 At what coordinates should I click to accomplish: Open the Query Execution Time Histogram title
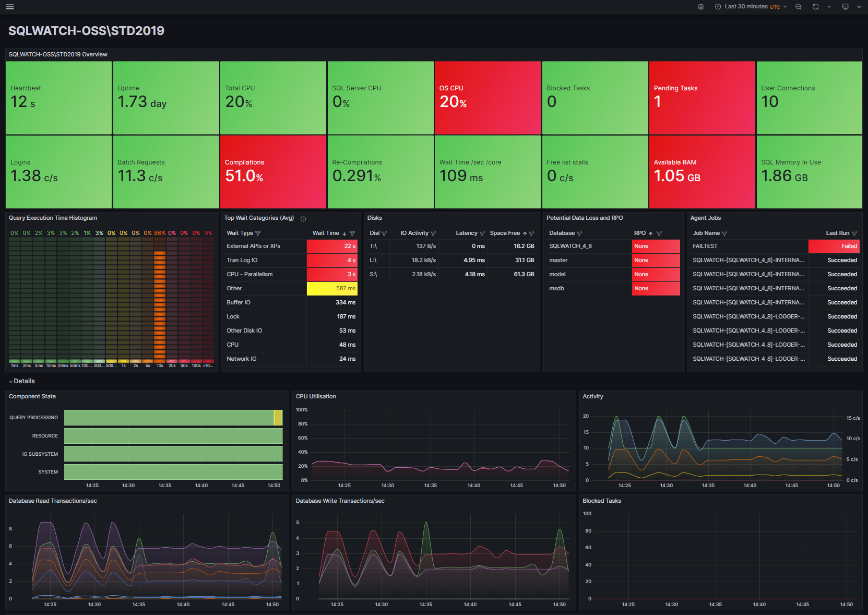click(53, 218)
